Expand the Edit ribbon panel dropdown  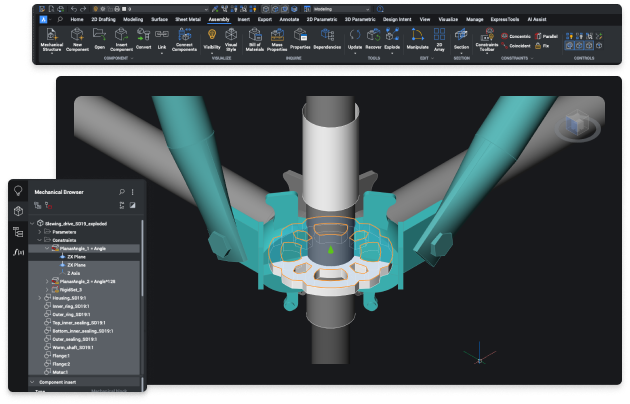click(x=432, y=58)
